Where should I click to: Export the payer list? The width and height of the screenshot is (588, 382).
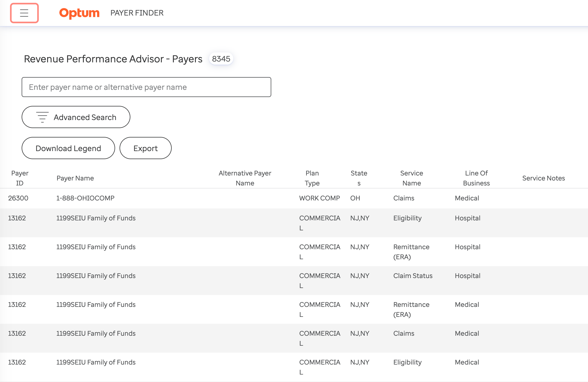(146, 148)
